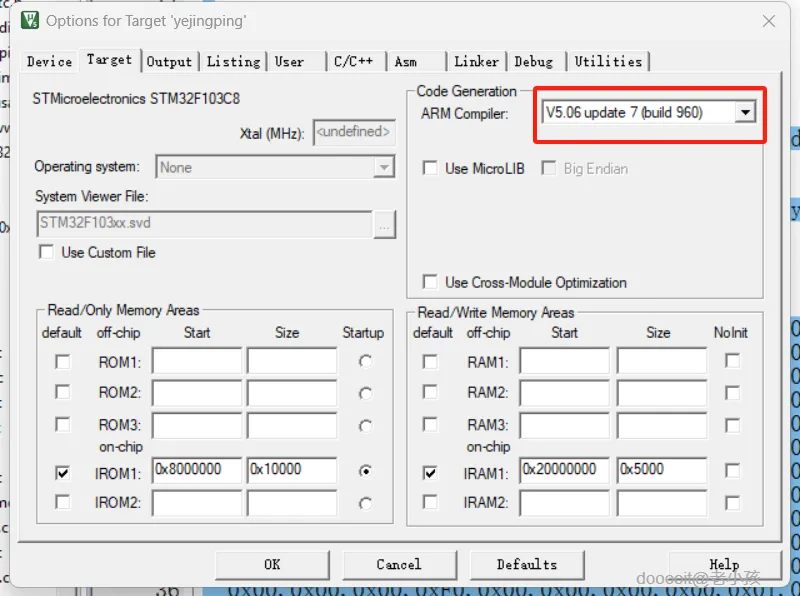This screenshot has height=596, width=800.
Task: Open the Output tab
Action: 169,61
